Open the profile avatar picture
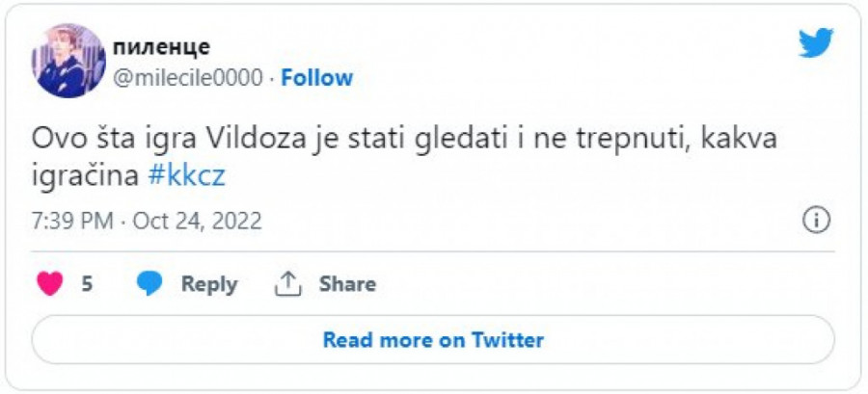Screen dimensions: 868x394 [68, 61]
